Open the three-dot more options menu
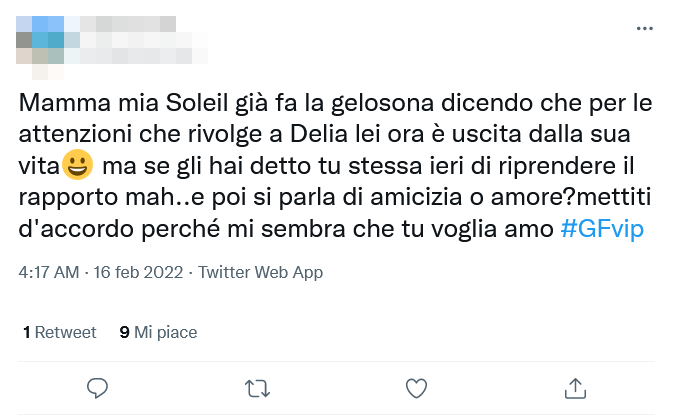 point(644,29)
